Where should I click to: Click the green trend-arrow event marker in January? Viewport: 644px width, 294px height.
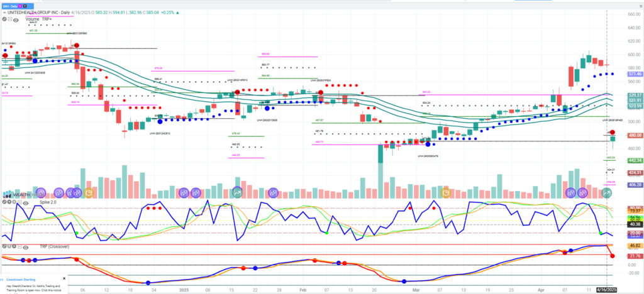click(x=238, y=192)
